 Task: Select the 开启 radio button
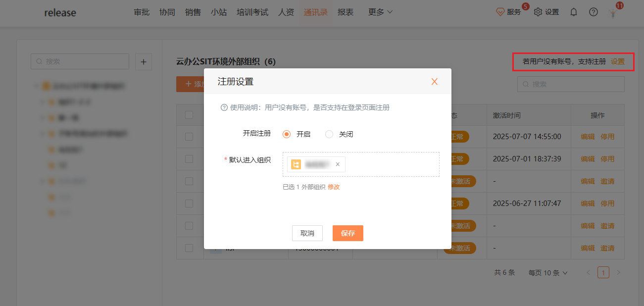pyautogui.click(x=287, y=134)
